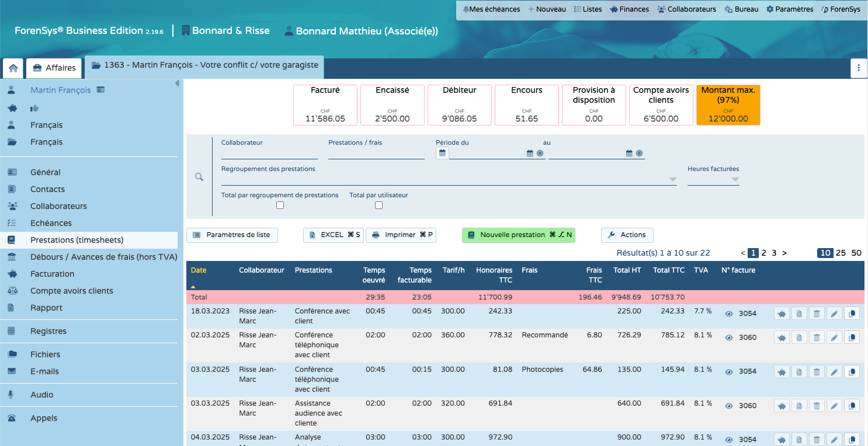Switch to the Affaires tab
This screenshot has height=446, width=868.
54,68
